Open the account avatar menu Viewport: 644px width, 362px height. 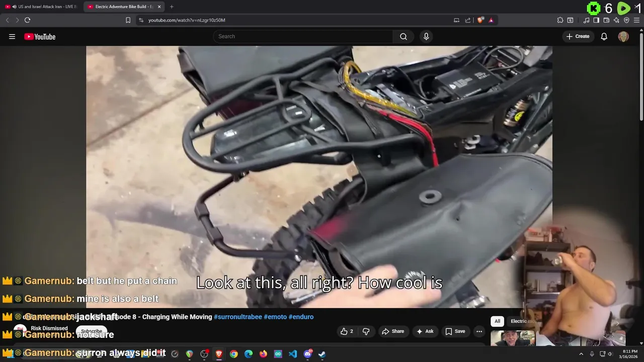click(623, 37)
